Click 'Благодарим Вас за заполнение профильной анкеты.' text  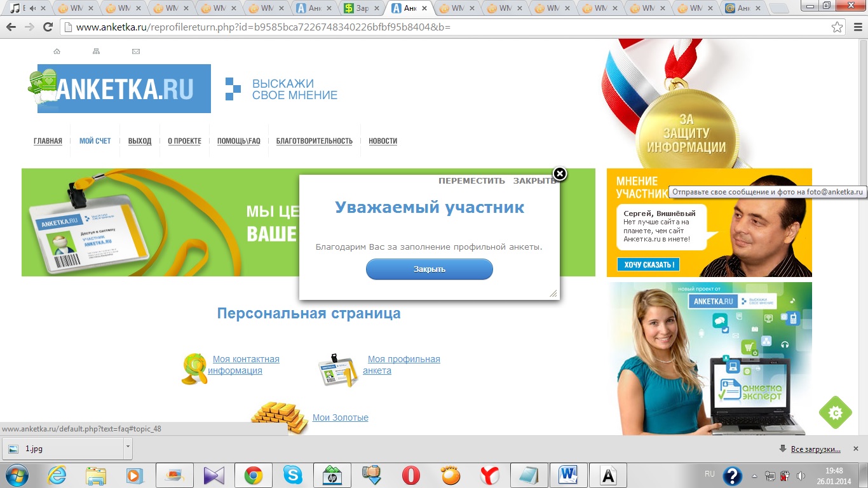tap(429, 247)
